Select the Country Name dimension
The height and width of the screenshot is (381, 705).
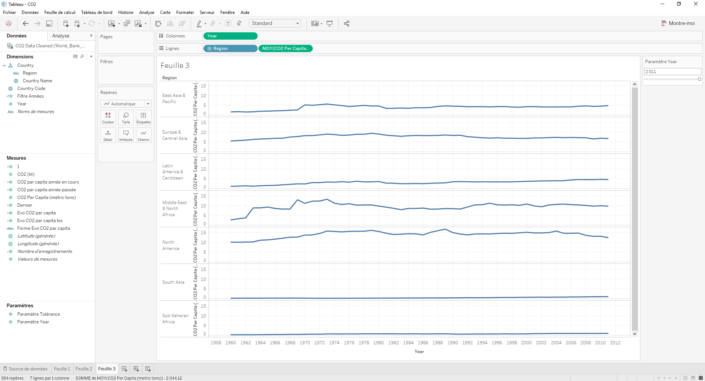point(37,81)
